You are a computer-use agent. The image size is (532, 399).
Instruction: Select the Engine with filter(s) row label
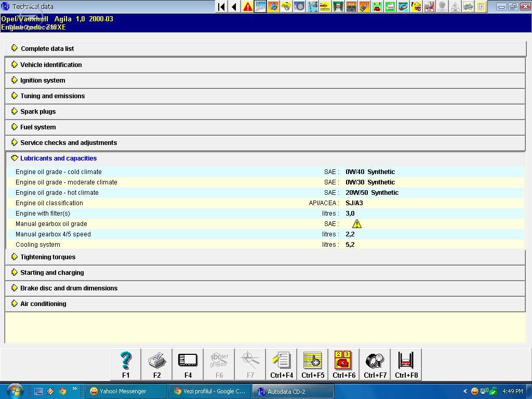[43, 214]
